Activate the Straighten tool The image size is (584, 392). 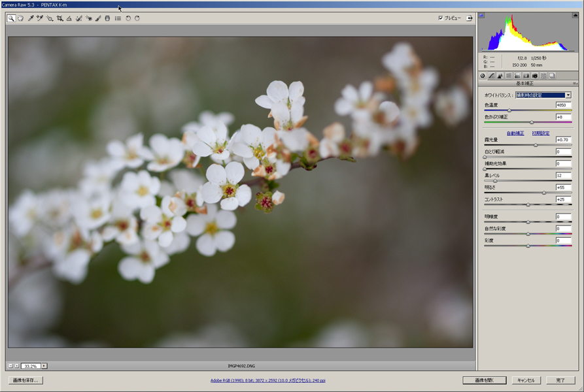tap(69, 18)
